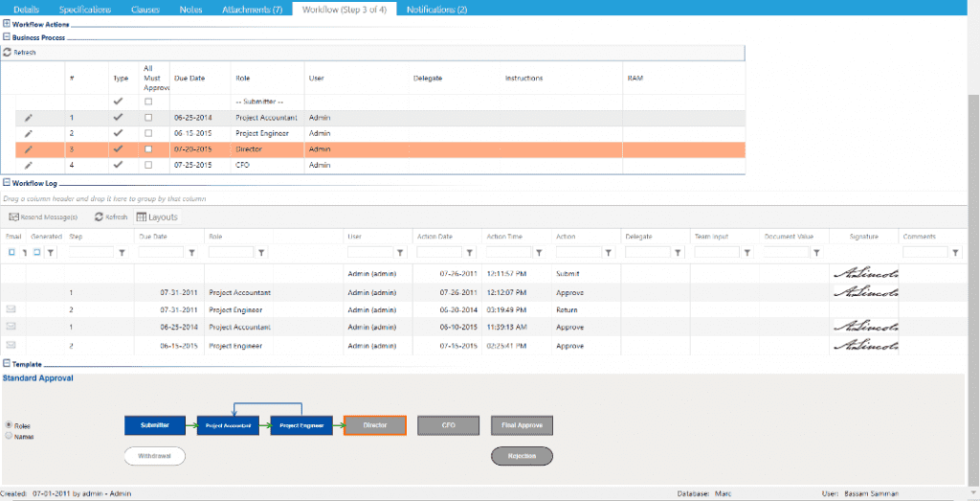980x501 pixels.
Task: Open the Layouts grid icon
Action: [142, 217]
